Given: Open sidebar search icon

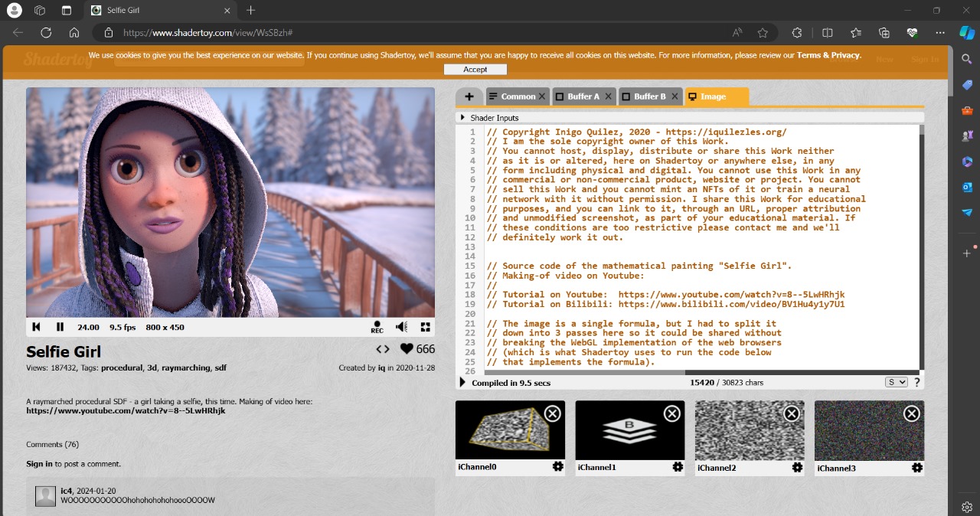Looking at the screenshot, I should click(967, 59).
